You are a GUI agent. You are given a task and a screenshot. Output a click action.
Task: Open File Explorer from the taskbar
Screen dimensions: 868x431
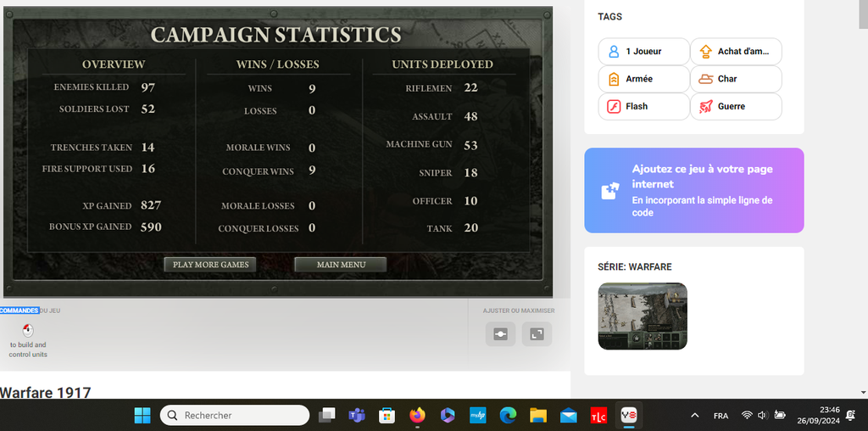pyautogui.click(x=537, y=415)
